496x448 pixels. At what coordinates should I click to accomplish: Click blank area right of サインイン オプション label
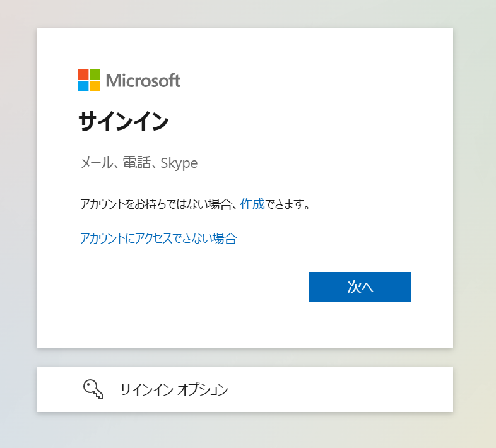[341, 389]
